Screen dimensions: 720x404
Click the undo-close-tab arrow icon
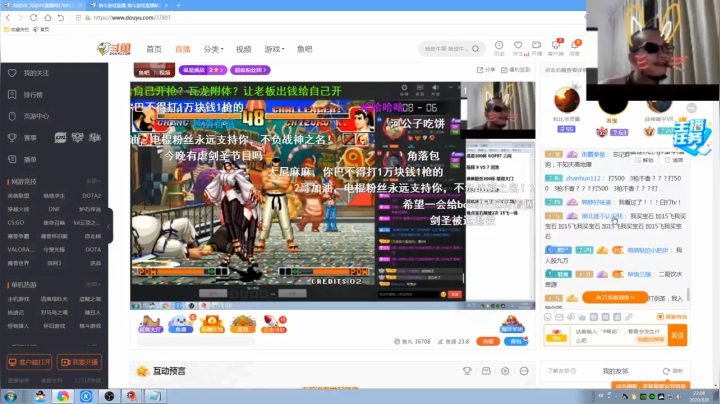(61, 17)
